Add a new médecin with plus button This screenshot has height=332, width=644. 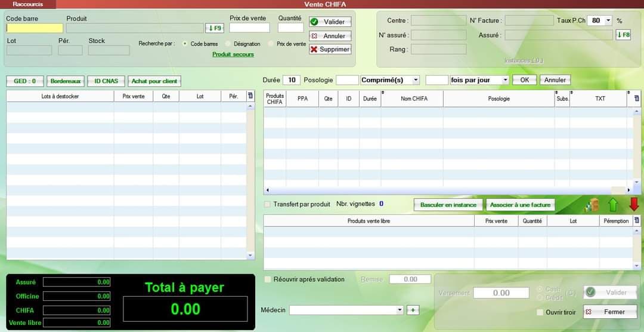click(x=413, y=310)
